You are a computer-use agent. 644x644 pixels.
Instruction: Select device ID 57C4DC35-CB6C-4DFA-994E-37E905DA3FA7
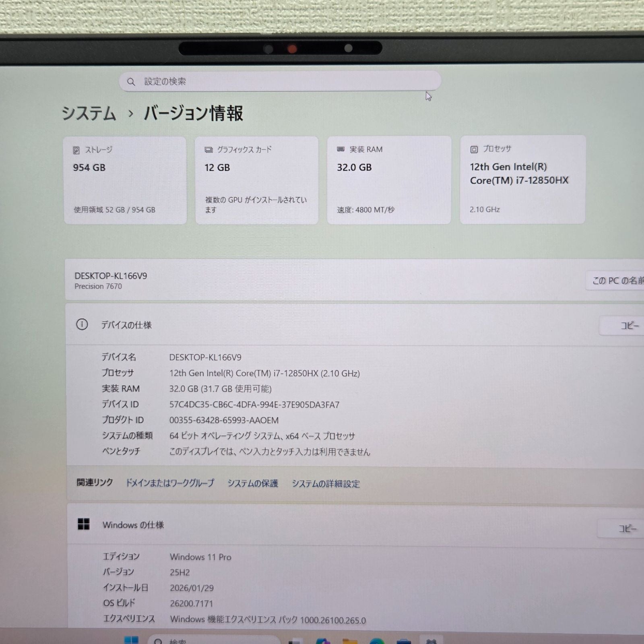[x=254, y=405]
